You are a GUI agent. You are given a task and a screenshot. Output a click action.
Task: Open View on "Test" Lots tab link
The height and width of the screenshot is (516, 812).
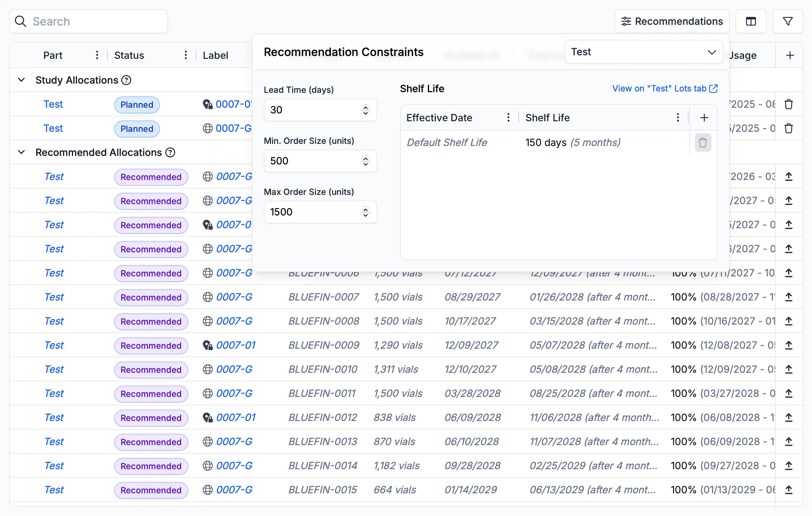[x=665, y=89]
